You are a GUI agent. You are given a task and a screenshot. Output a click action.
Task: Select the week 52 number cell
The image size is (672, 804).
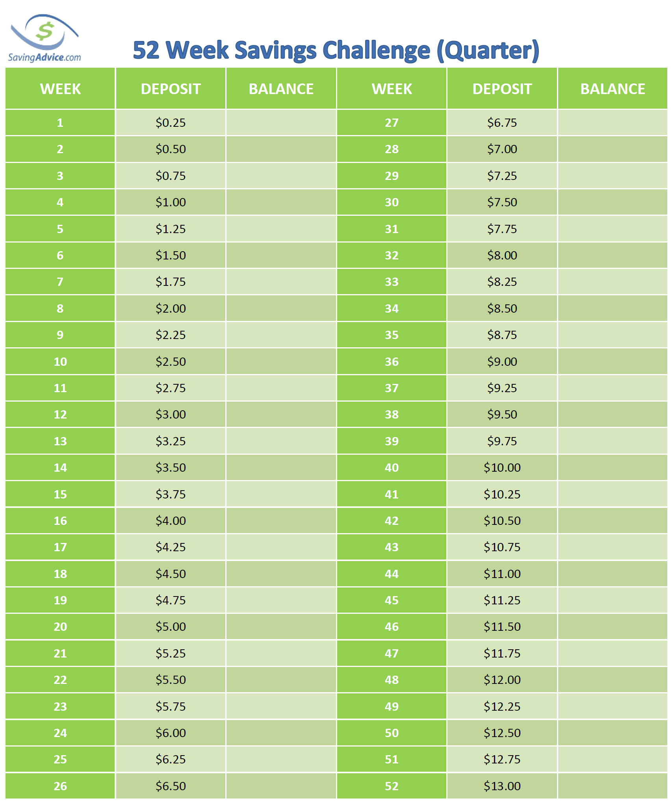[392, 786]
